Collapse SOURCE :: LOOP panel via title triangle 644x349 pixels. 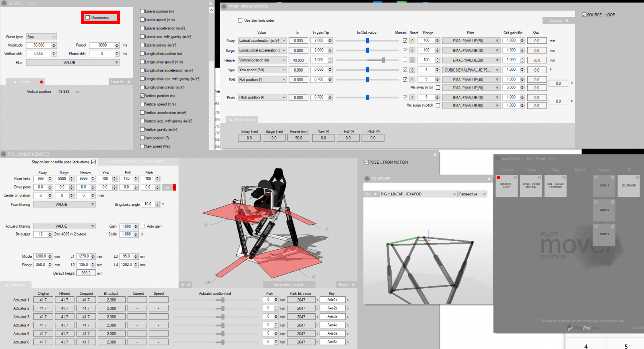(x=210, y=3)
